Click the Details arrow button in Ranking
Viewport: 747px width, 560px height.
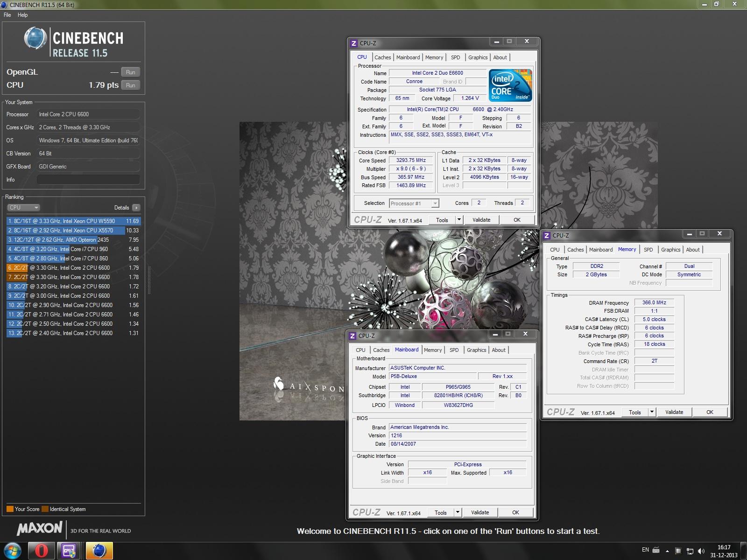[x=136, y=208]
